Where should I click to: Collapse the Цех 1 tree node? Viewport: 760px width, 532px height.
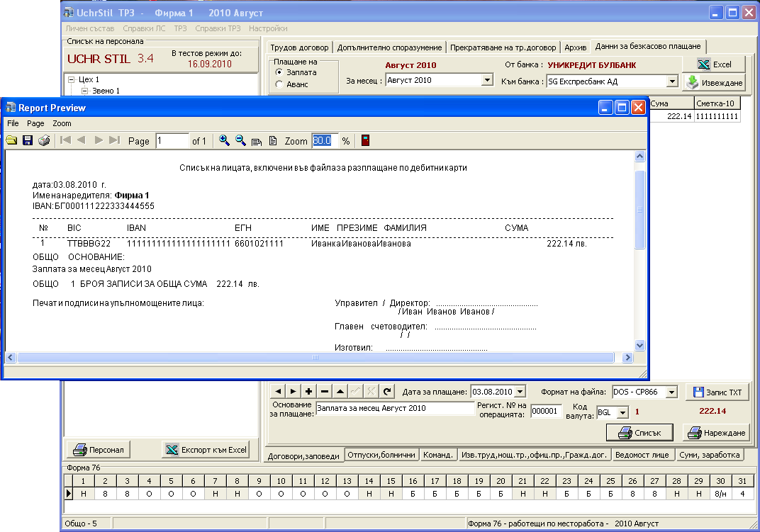pyautogui.click(x=72, y=80)
